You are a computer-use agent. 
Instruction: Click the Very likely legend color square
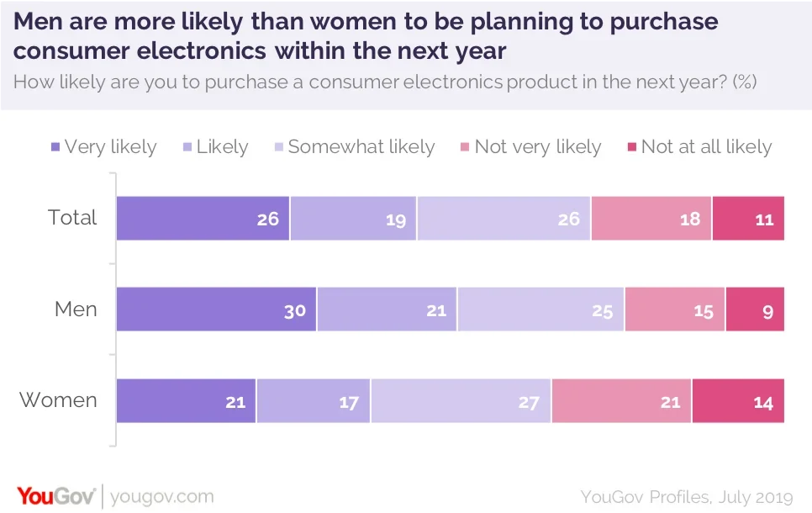tap(55, 147)
